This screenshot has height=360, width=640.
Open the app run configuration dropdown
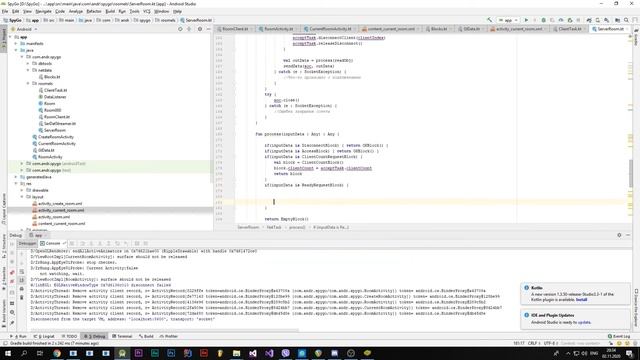click(508, 20)
